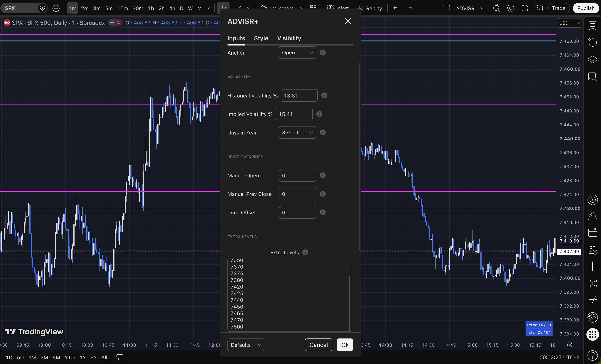
Task: Redo the last chart action
Action: tap(410, 8)
